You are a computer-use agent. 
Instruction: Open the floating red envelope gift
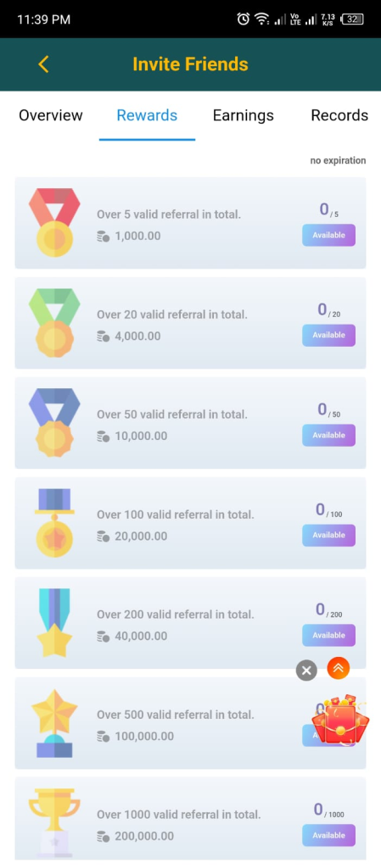(340, 719)
